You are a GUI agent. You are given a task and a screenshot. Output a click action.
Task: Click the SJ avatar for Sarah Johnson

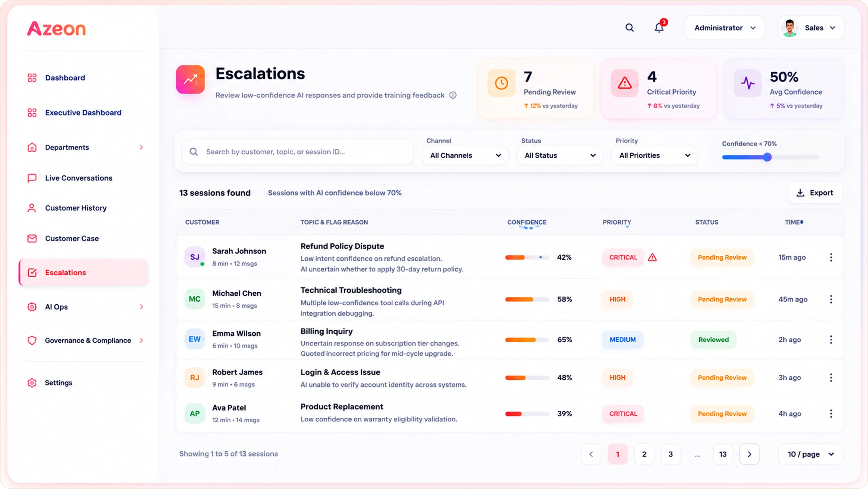coord(195,257)
